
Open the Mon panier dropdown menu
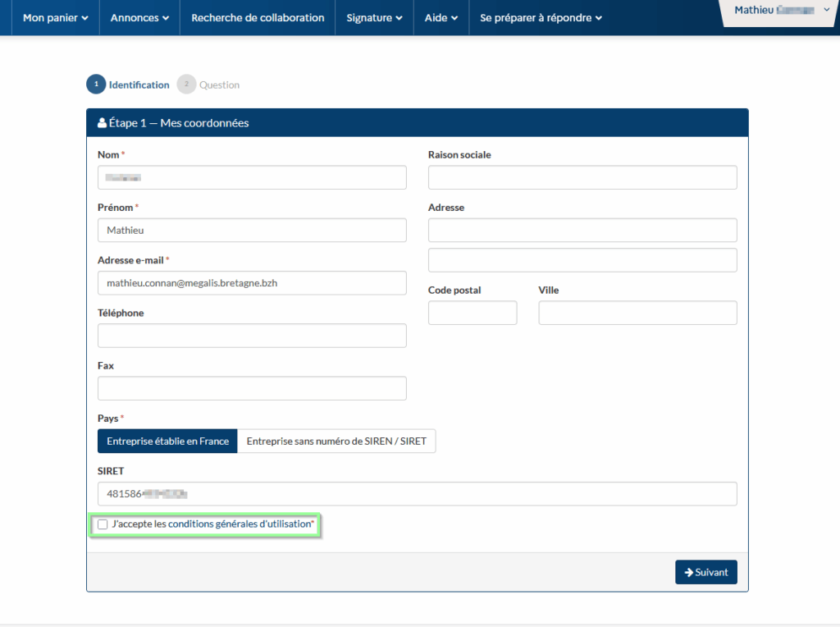pyautogui.click(x=55, y=18)
